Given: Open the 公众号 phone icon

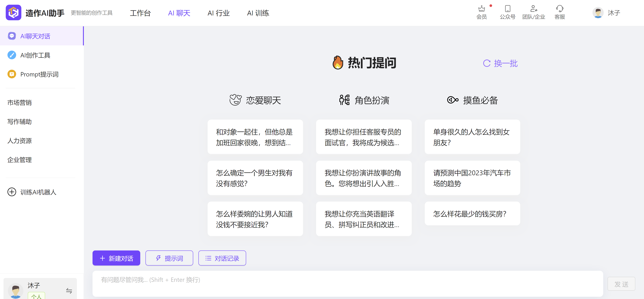Looking at the screenshot, I should (x=508, y=9).
